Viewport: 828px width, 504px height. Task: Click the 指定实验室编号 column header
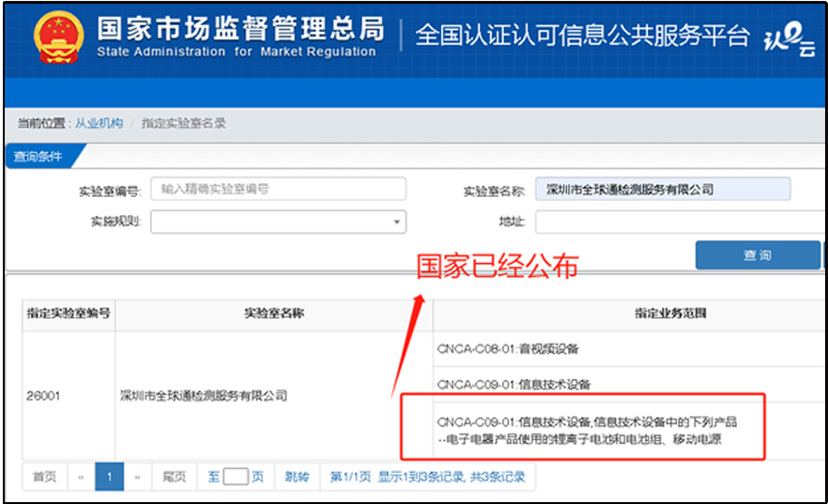(68, 313)
